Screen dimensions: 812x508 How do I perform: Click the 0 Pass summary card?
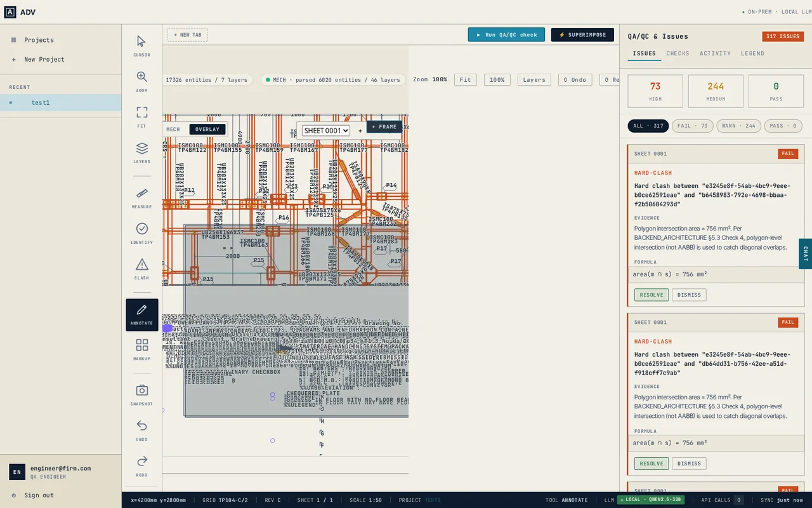point(776,91)
